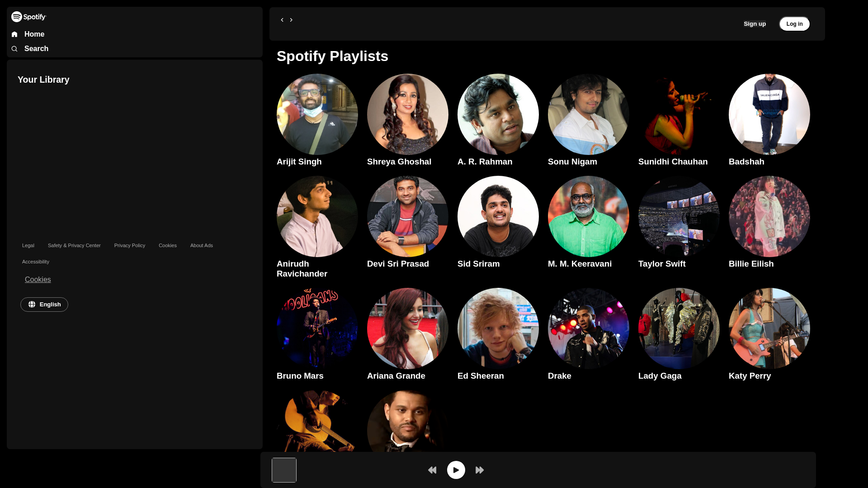Click the Search magnifier icon
The width and height of the screenshot is (868, 488).
[14, 49]
